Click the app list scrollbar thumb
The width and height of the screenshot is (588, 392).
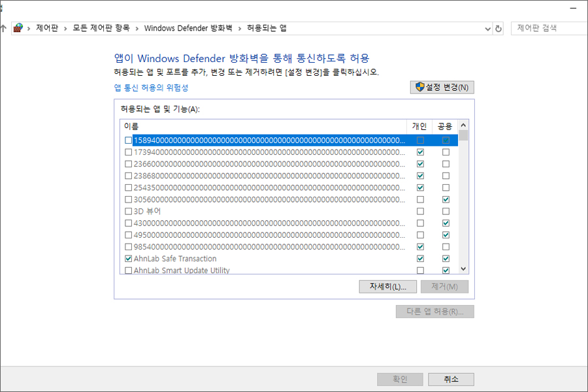tap(463, 135)
